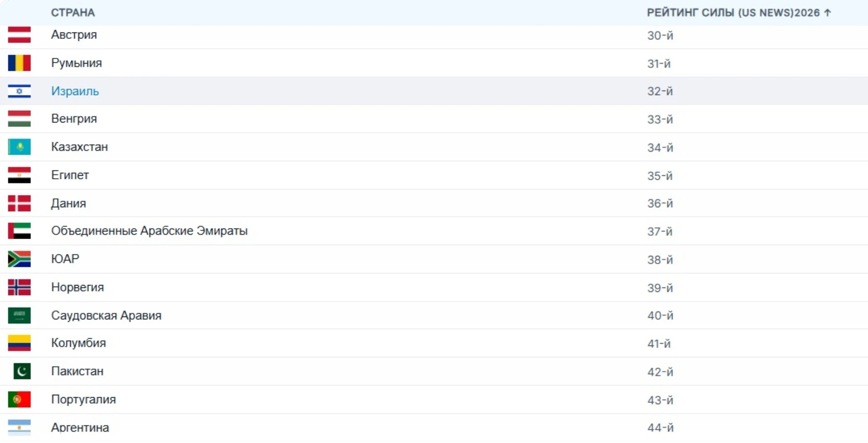Select the Саудовская Аравия country name

[106, 316]
